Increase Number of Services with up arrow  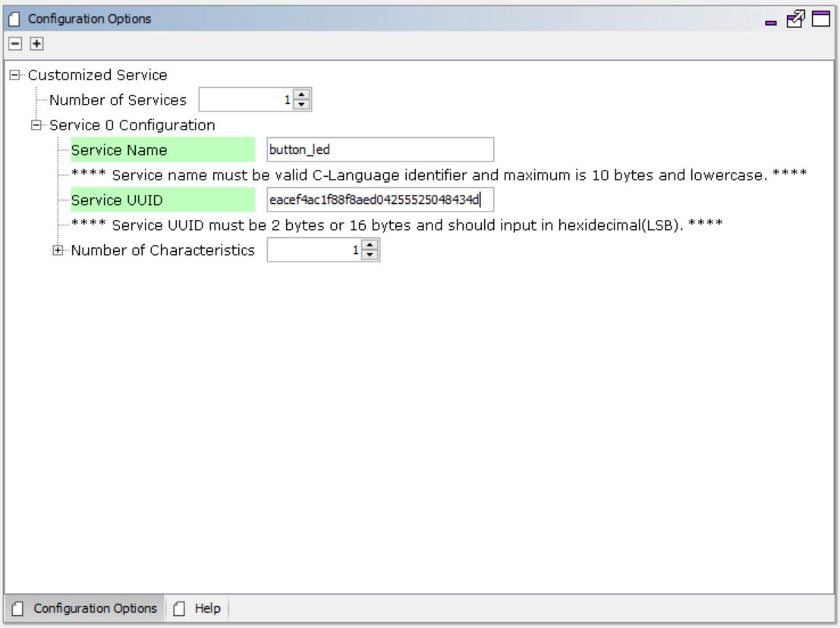pos(302,95)
